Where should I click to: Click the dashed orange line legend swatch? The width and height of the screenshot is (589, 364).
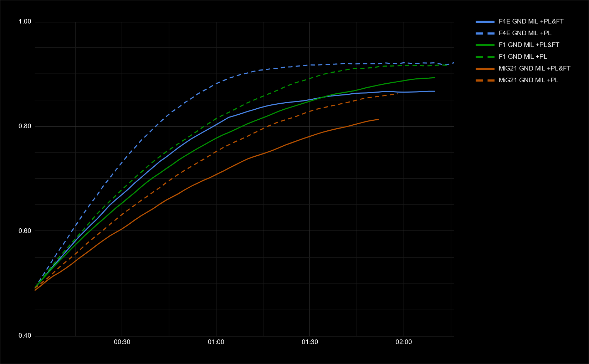485,80
